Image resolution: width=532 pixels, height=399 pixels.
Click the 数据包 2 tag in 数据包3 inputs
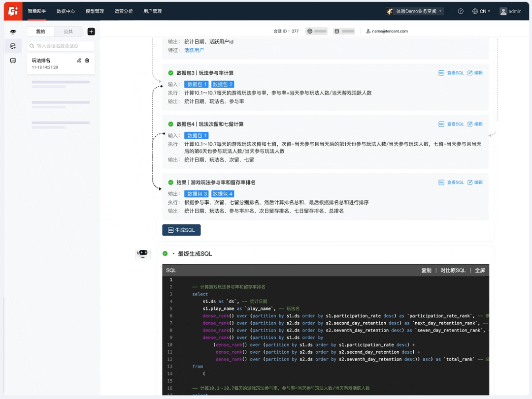[x=223, y=85]
